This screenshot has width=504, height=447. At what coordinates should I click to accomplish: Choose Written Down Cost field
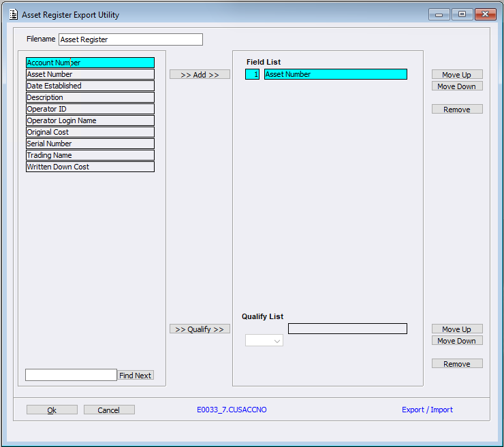coord(90,167)
